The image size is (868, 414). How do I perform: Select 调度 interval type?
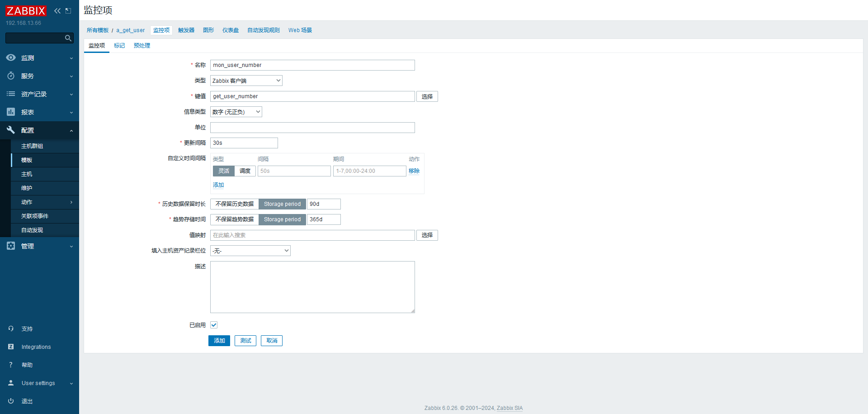coord(245,171)
